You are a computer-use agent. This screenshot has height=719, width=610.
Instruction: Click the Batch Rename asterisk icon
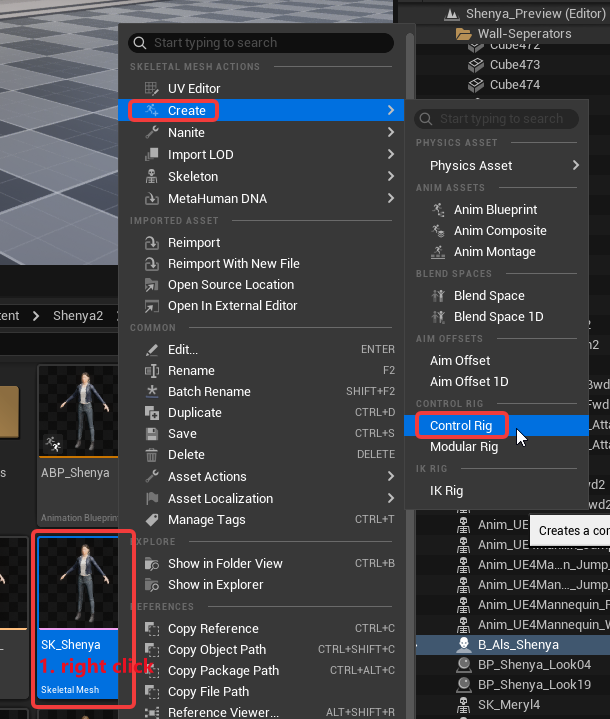(x=151, y=392)
